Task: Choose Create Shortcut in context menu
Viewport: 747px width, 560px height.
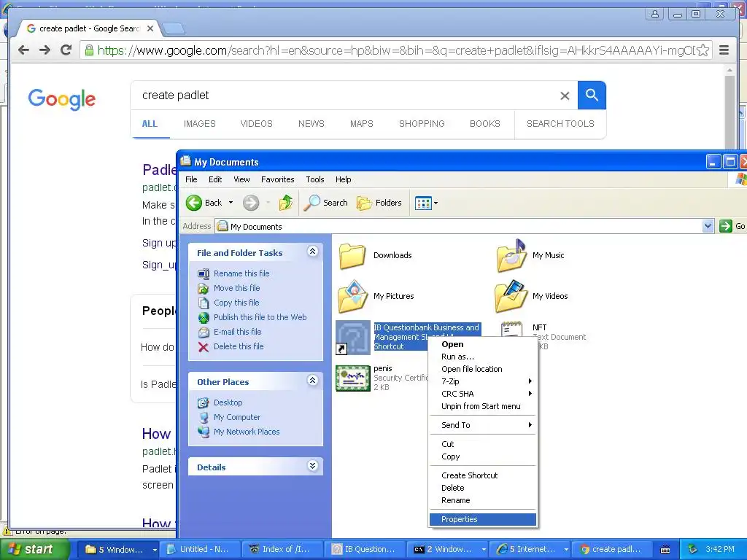Action: 483,475
